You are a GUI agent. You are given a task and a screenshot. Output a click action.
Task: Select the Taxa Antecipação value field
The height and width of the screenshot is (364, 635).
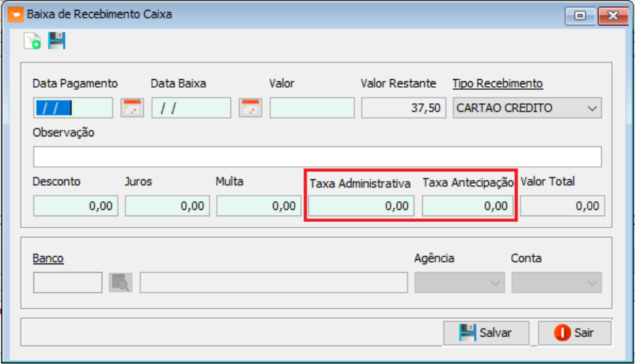[x=467, y=206]
